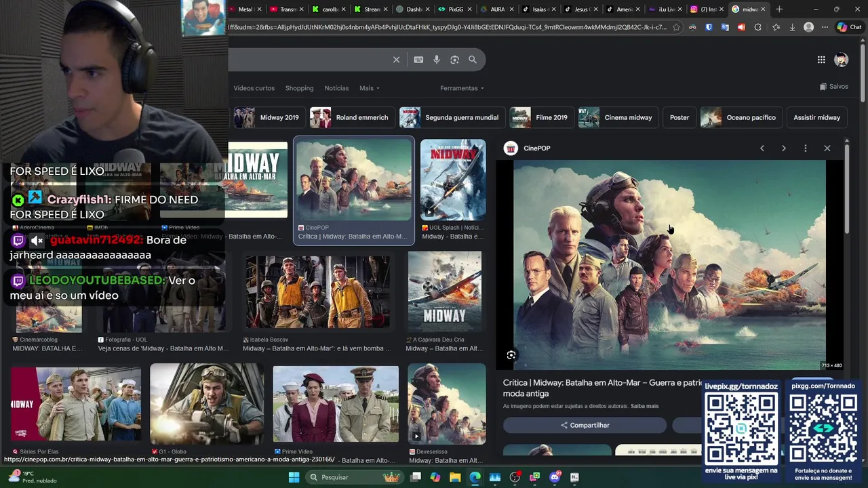Select the Midway 2019 filter chip
The width and height of the screenshot is (868, 488).
click(269, 117)
